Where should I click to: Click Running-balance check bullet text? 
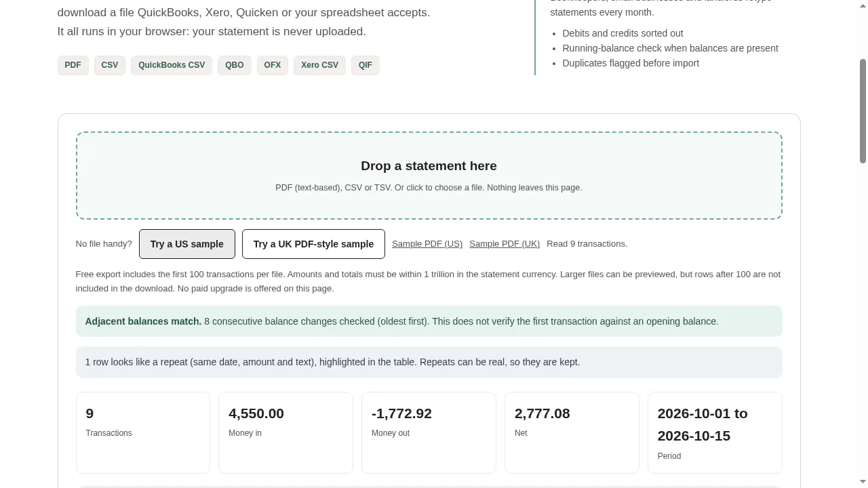(670, 48)
